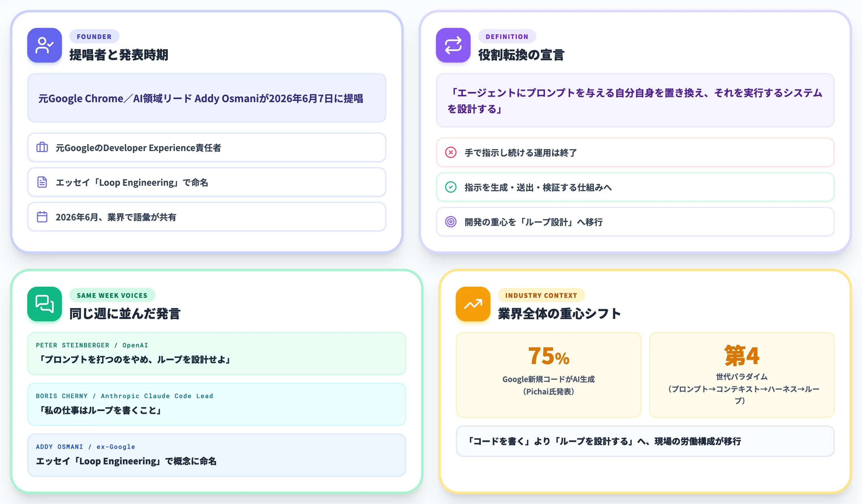Viewport: 862px width, 504px height.
Task: Click the heading 役割転換の宣言
Action: [x=521, y=55]
